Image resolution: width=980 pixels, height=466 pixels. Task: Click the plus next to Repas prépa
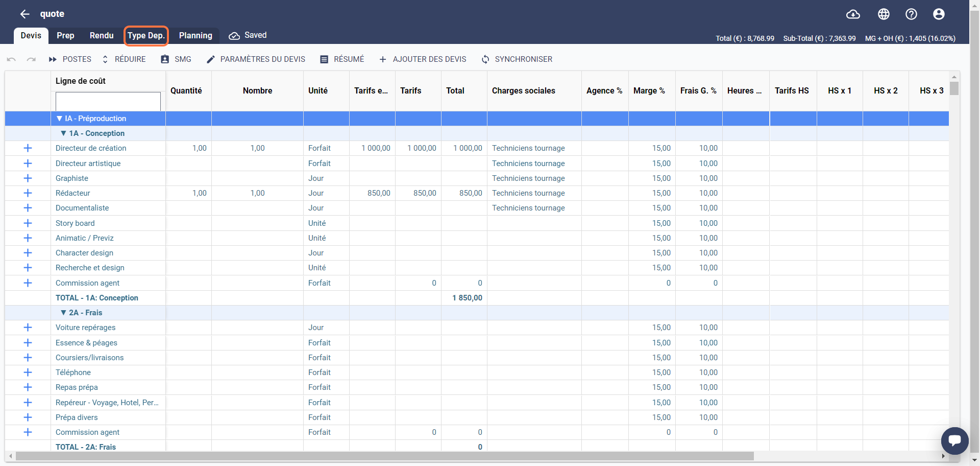pos(28,387)
